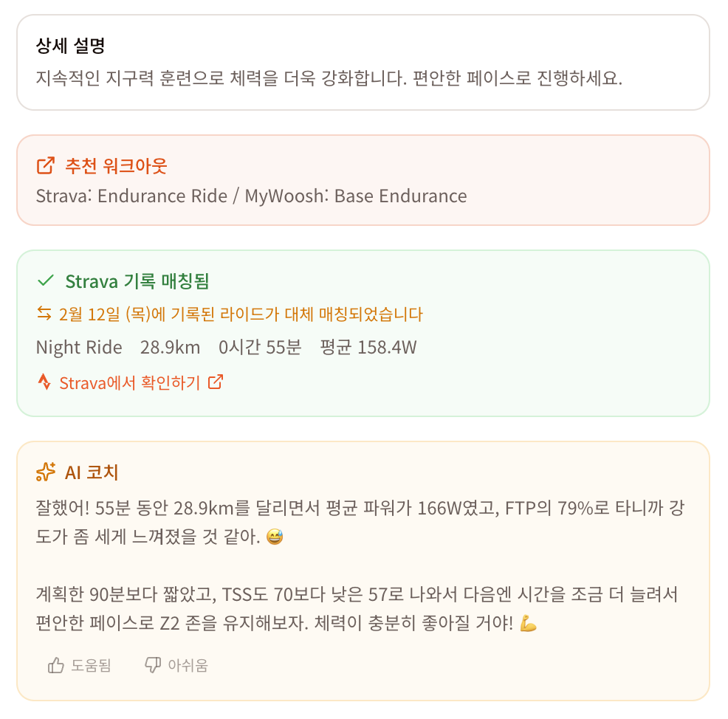Click the green checkmark icon for Strava 기록 매칭됨
The height and width of the screenshot is (719, 728).
click(46, 281)
